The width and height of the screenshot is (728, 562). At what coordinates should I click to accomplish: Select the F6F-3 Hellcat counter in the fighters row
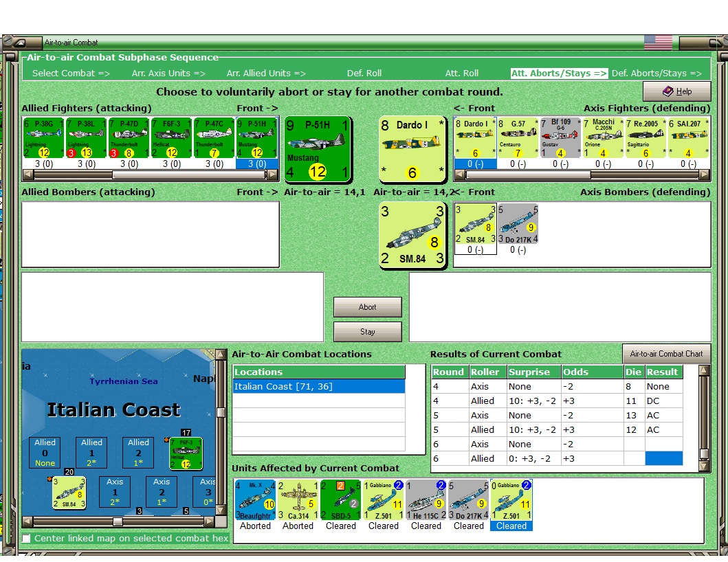click(x=172, y=138)
